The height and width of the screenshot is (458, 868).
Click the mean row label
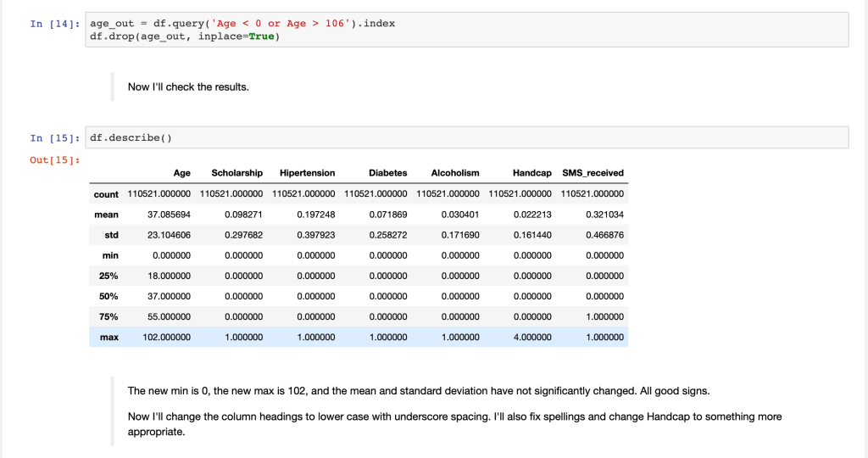106,215
